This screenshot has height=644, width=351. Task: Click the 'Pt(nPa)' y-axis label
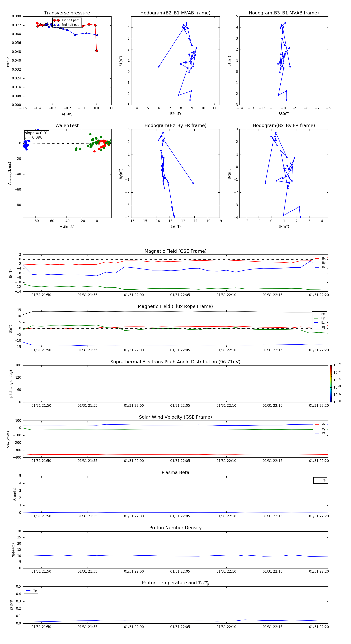point(8,61)
